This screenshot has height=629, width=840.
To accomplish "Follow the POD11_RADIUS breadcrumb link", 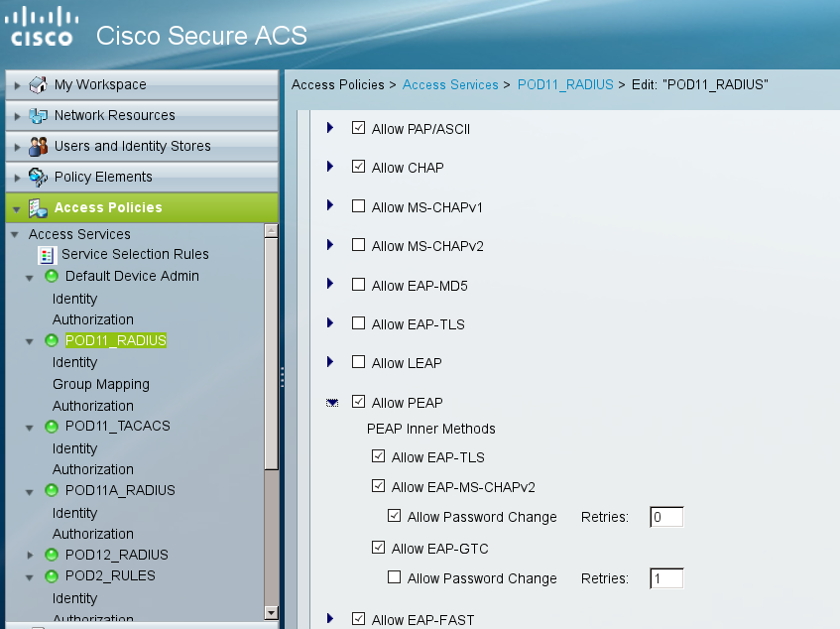I will [x=565, y=84].
